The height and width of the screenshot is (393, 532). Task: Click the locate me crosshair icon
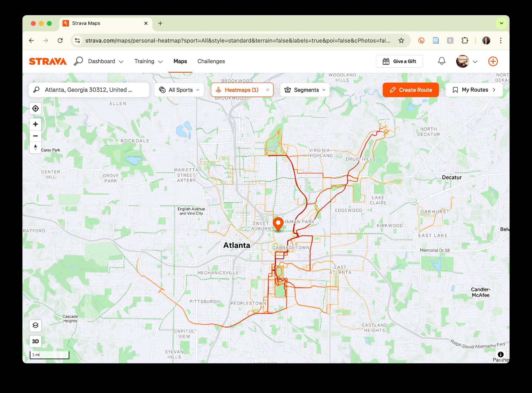point(35,109)
